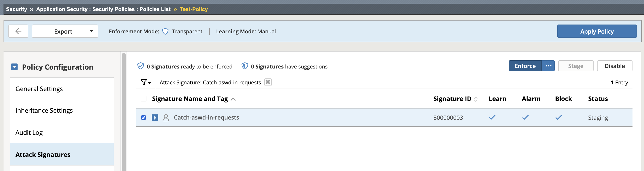Click the Security breadcrumb
The height and width of the screenshot is (171, 644).
click(17, 9)
